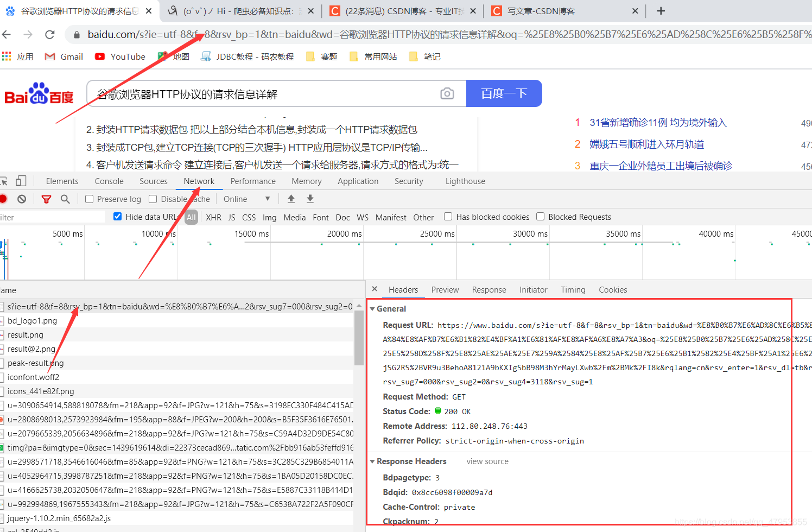Screen dimensions: 812x532
Task: Open hot search 重庆一企业外籍员工出境后被确诊 link
Action: [661, 166]
